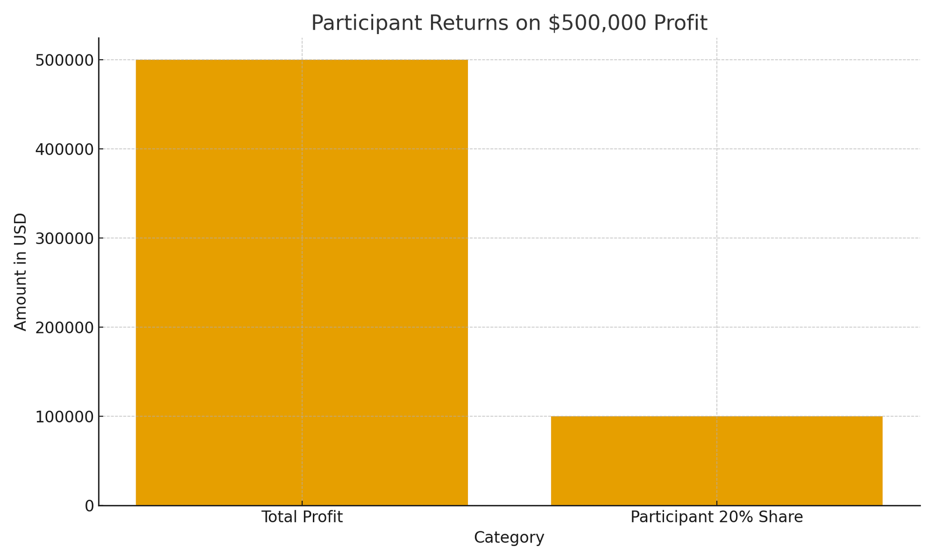
Task: Click the 400000 gridline right of Total Profit bar
Action: (x=632, y=149)
